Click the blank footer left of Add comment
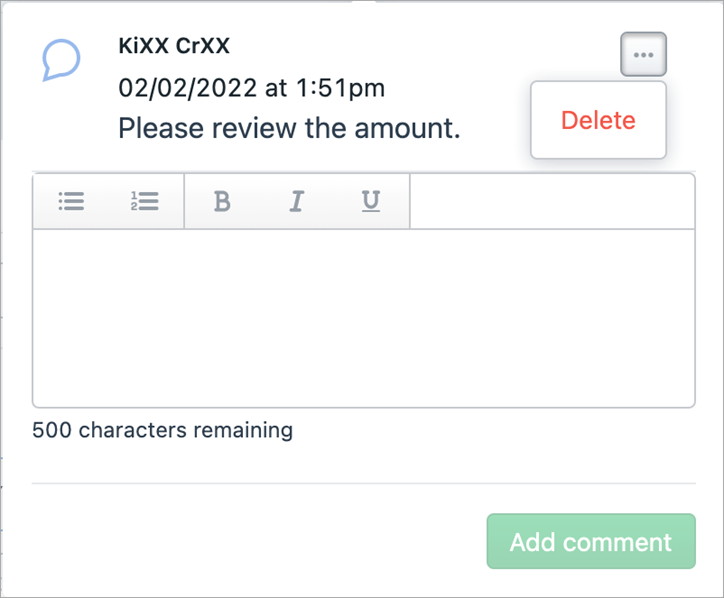The image size is (724, 598). 250,542
